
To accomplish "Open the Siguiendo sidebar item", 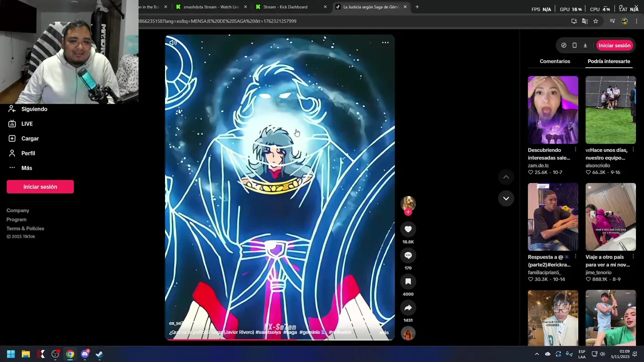I will click(34, 109).
